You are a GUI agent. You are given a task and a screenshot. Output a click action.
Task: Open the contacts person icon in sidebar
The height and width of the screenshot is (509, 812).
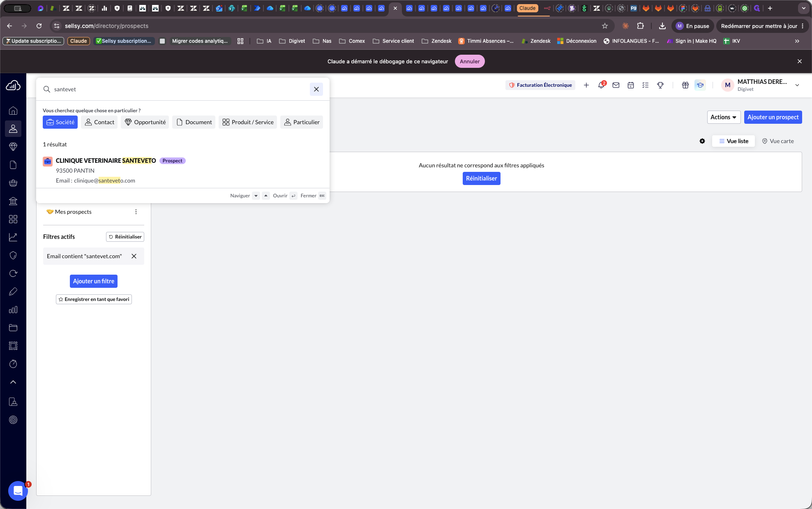[x=13, y=129]
